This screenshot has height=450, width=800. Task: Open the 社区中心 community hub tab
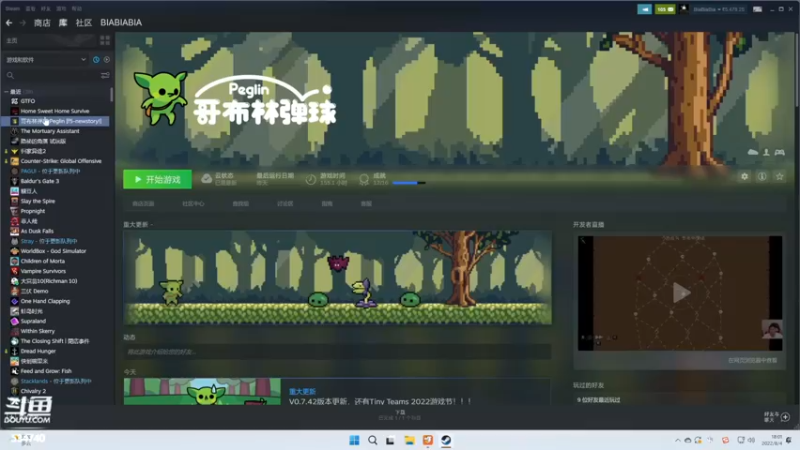pyautogui.click(x=193, y=204)
